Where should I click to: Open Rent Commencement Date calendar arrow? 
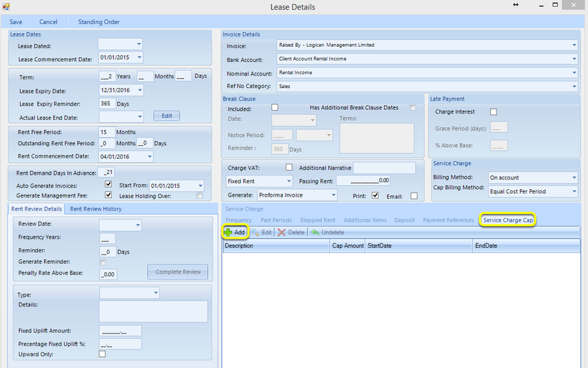(x=149, y=156)
